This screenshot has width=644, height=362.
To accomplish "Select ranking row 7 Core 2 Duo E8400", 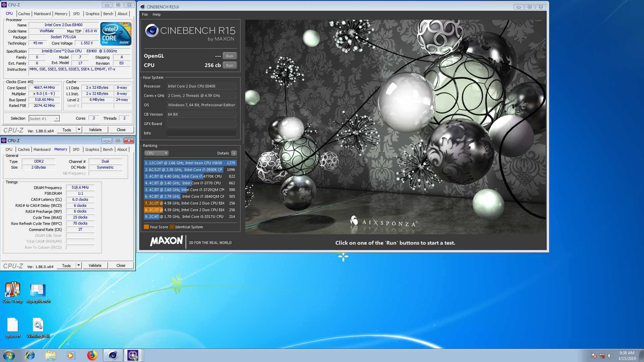I will pos(190,203).
